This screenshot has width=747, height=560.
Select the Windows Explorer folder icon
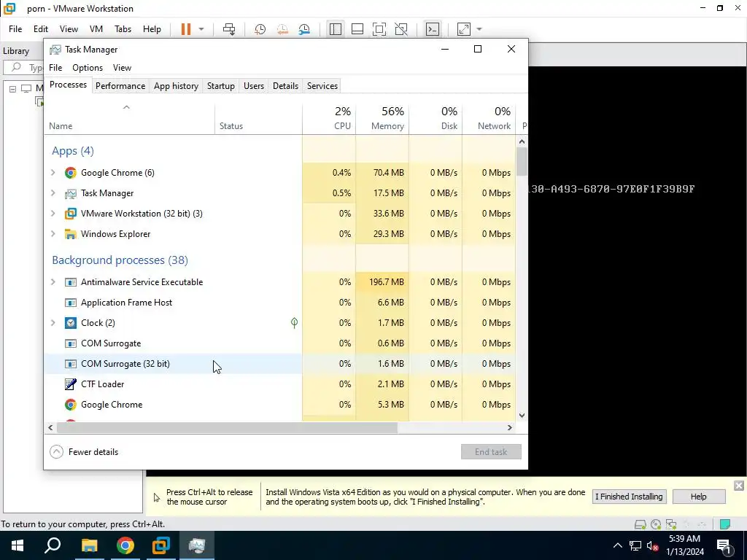tap(71, 234)
